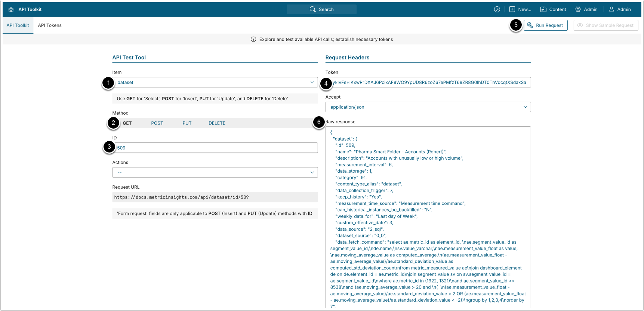Click the Search box in top bar

(x=321, y=9)
